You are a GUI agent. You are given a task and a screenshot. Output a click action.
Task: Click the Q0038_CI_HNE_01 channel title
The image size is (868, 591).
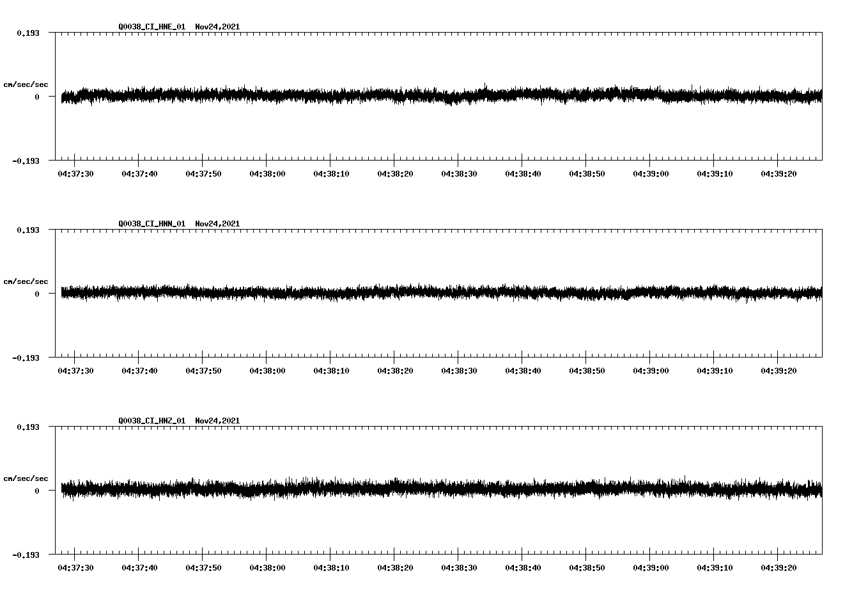click(x=152, y=27)
